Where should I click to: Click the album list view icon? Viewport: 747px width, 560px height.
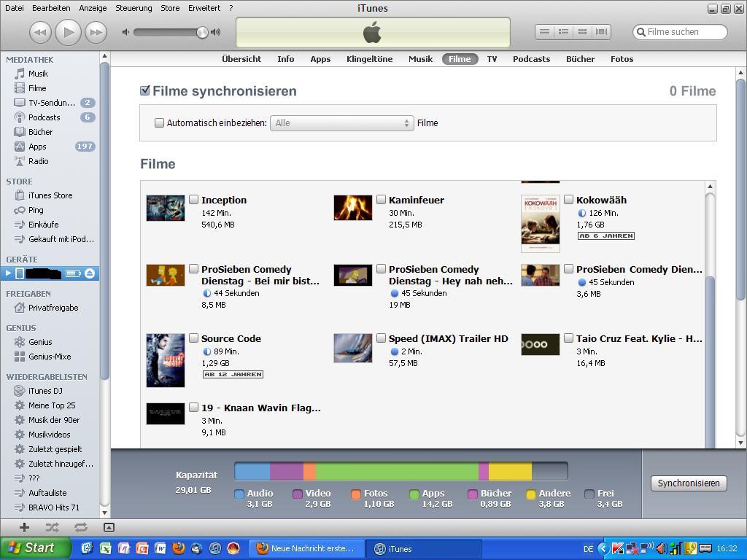point(563,32)
